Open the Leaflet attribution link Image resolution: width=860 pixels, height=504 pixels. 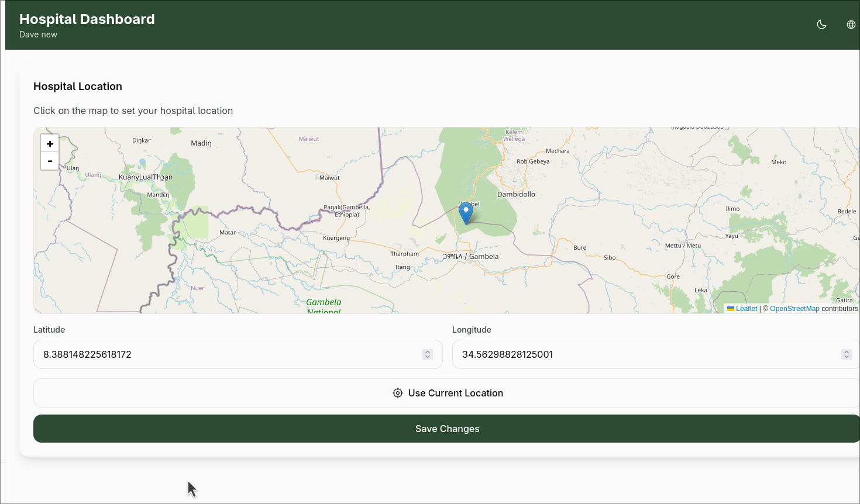(x=746, y=309)
